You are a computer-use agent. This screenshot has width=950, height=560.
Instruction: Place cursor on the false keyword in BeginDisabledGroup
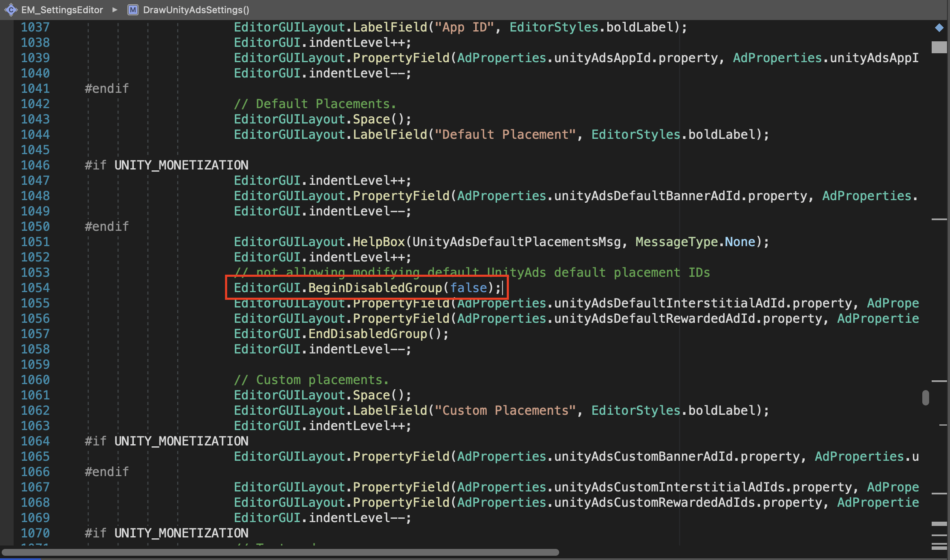(x=468, y=288)
